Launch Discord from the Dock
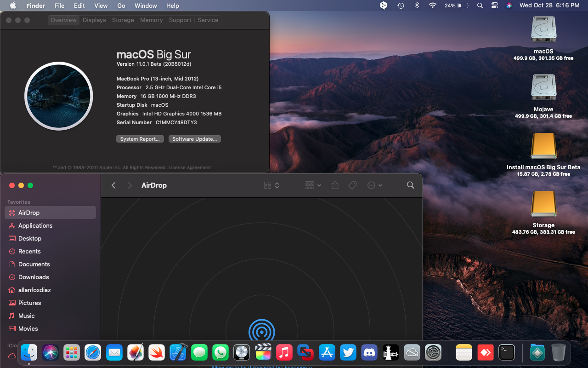Viewport: 588px width, 368px height. 369,353
